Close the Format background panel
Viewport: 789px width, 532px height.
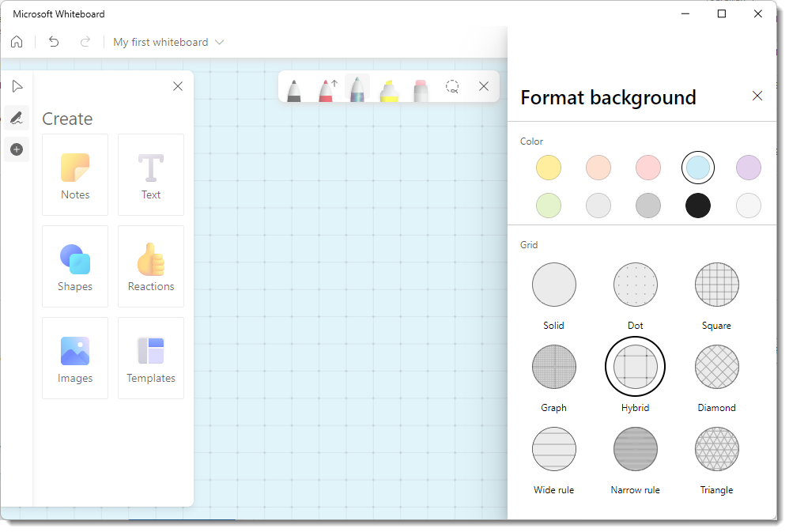[x=757, y=96]
